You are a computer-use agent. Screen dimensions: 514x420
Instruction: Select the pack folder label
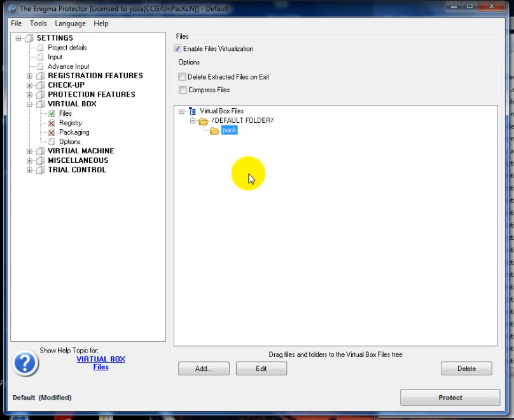pyautogui.click(x=230, y=130)
